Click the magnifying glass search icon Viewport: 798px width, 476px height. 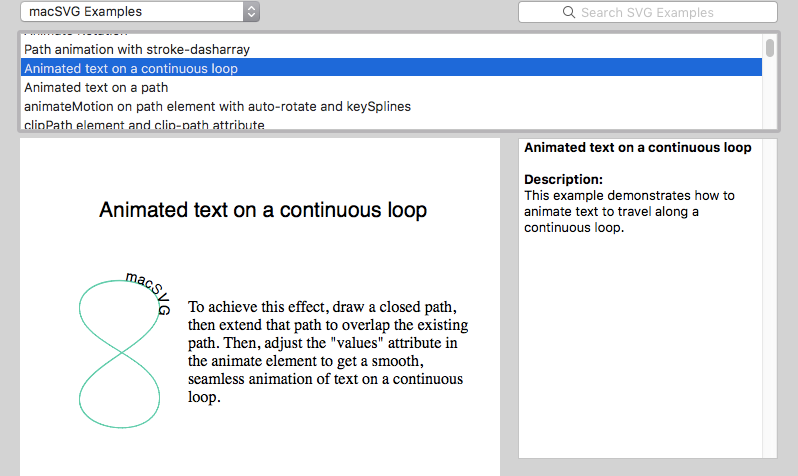point(569,13)
